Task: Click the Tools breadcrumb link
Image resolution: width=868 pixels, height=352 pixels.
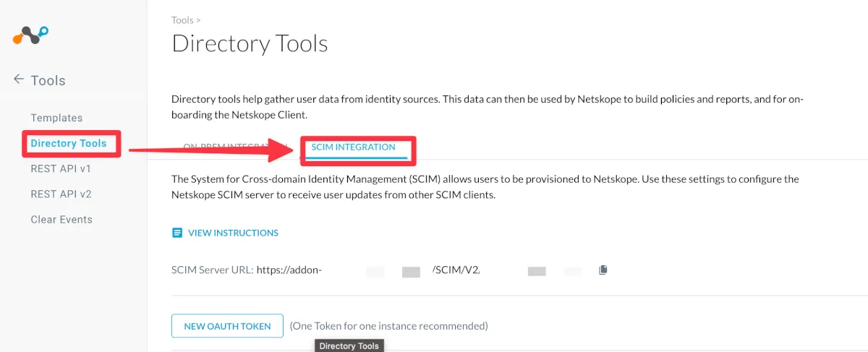Action: click(x=183, y=20)
